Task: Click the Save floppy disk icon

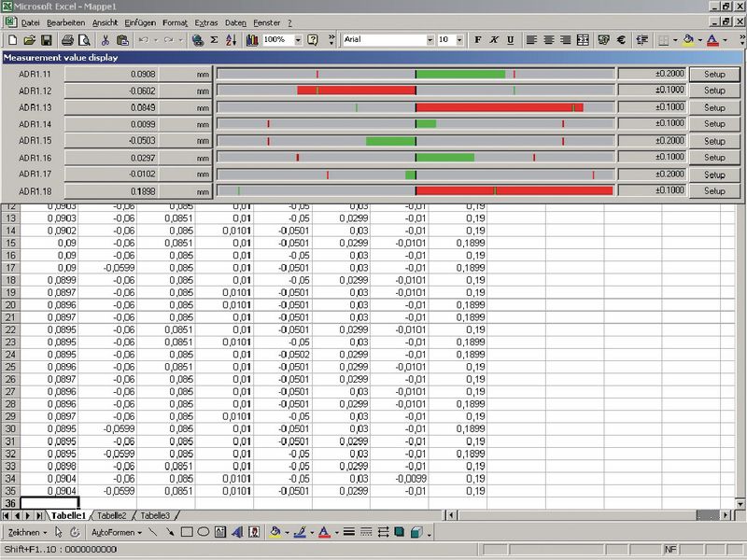Action: pyautogui.click(x=45, y=40)
